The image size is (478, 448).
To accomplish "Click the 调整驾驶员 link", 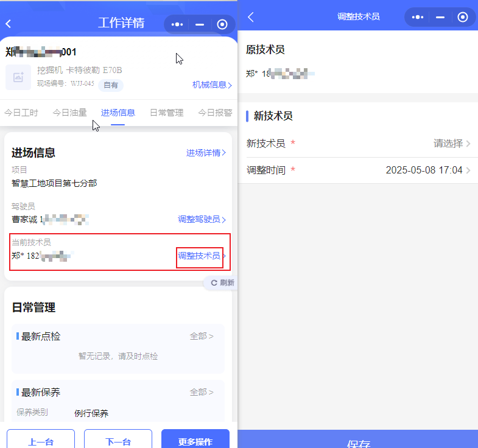I will tap(202, 219).
